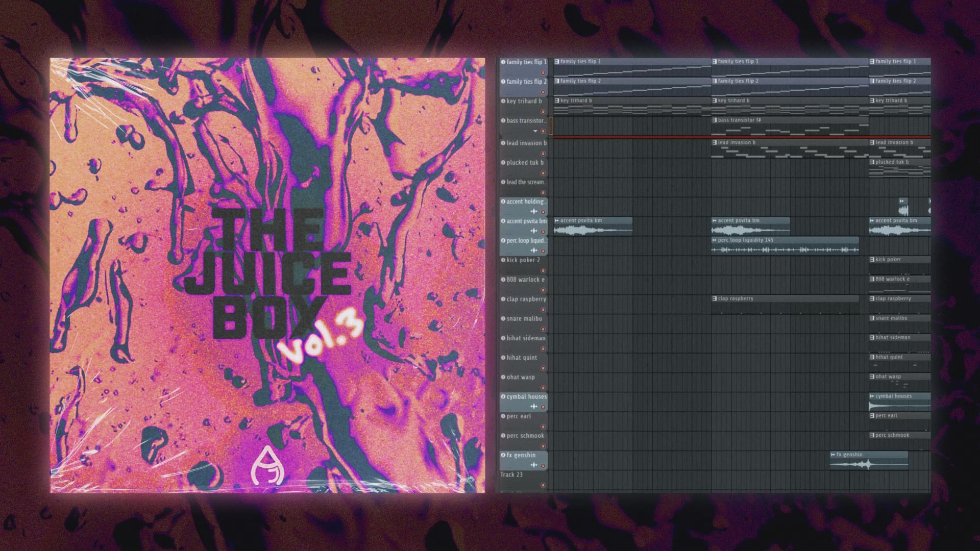This screenshot has height=551, width=980.
Task: Mute the family ties flip 1 track
Action: [x=543, y=73]
